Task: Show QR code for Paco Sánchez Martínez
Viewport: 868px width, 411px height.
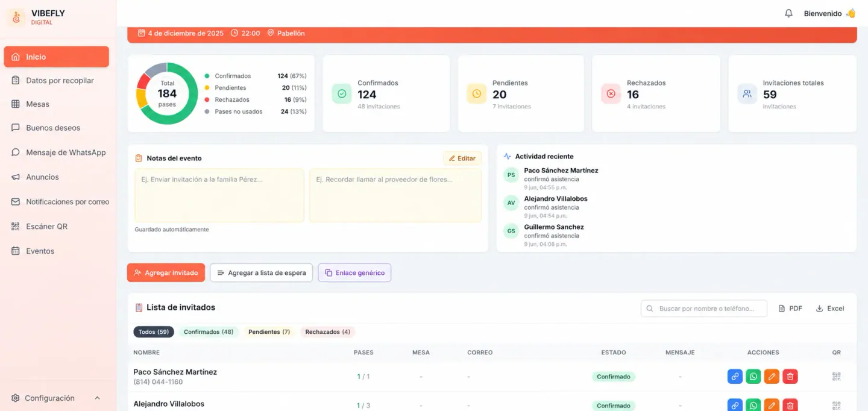Action: (x=836, y=377)
